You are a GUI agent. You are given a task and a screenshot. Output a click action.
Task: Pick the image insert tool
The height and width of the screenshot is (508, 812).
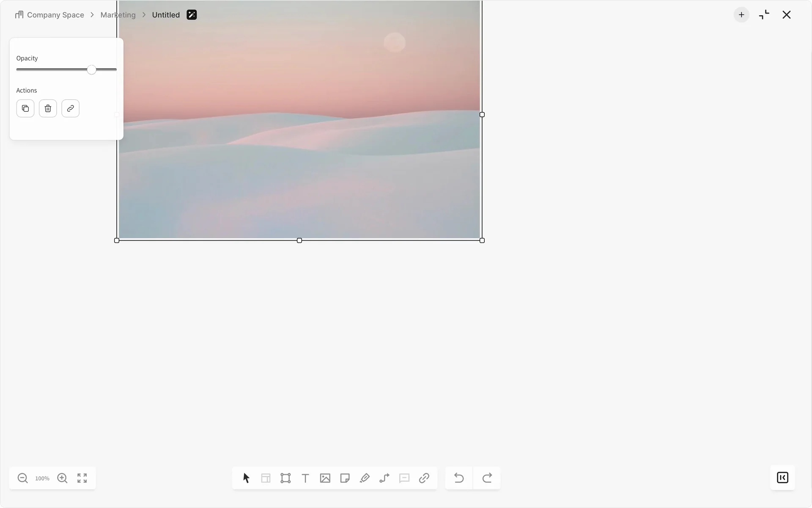pyautogui.click(x=325, y=478)
